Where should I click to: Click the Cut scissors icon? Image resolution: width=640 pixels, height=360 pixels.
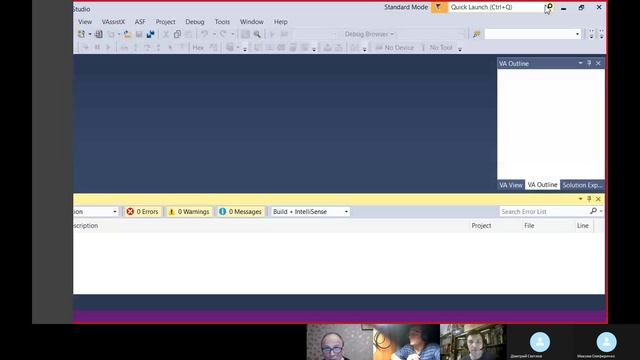(166, 34)
